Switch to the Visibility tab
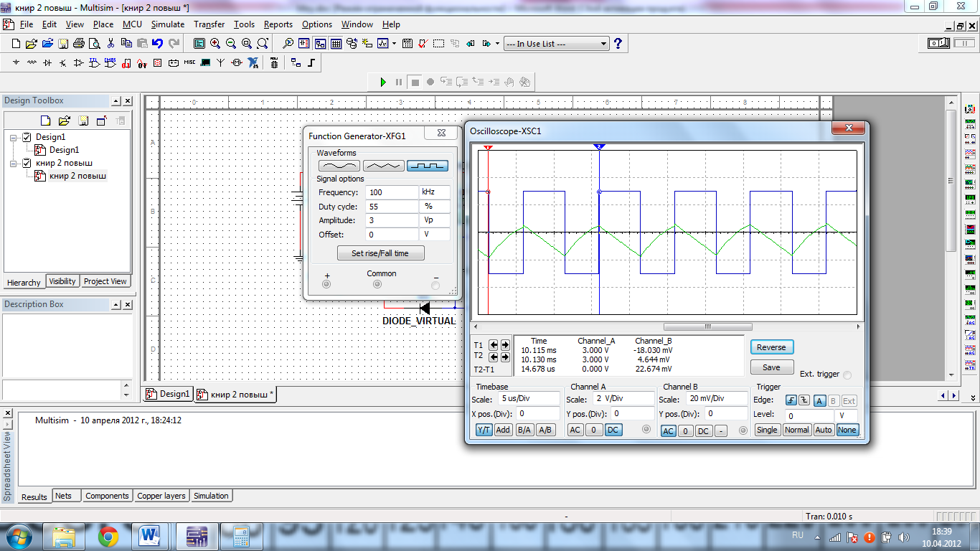 62,281
